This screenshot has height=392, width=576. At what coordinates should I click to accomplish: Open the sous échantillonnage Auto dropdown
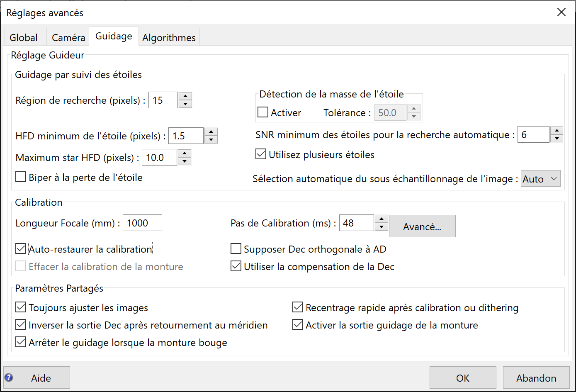tap(540, 179)
